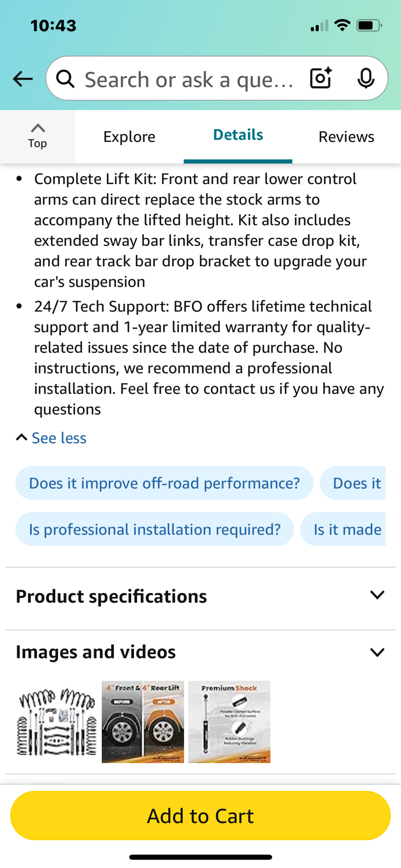Open the Premium Shock thumbnail

coord(229,721)
